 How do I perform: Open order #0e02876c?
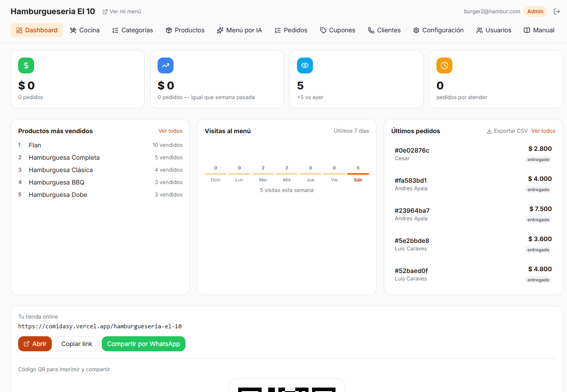(x=473, y=154)
